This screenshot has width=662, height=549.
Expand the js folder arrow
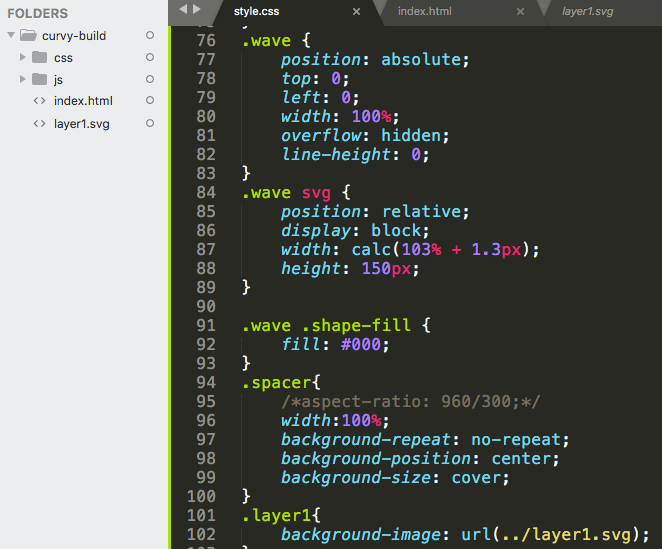[23, 79]
